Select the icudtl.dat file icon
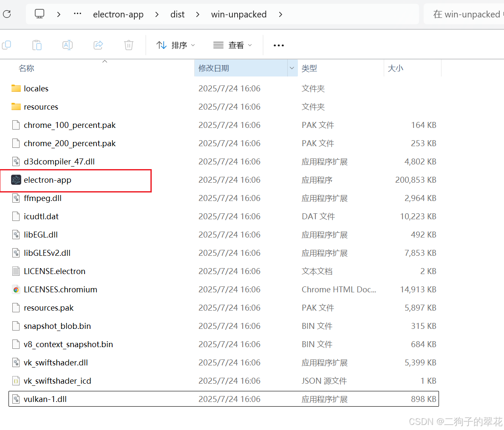 tap(16, 217)
